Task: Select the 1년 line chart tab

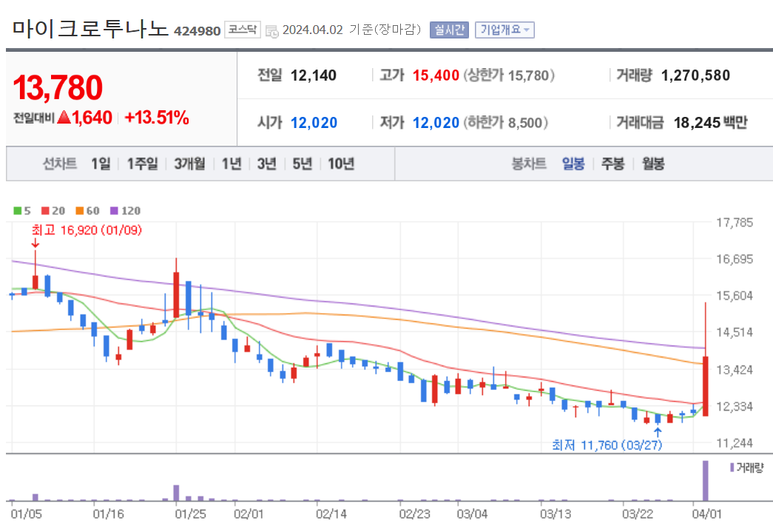Action: 232,164
